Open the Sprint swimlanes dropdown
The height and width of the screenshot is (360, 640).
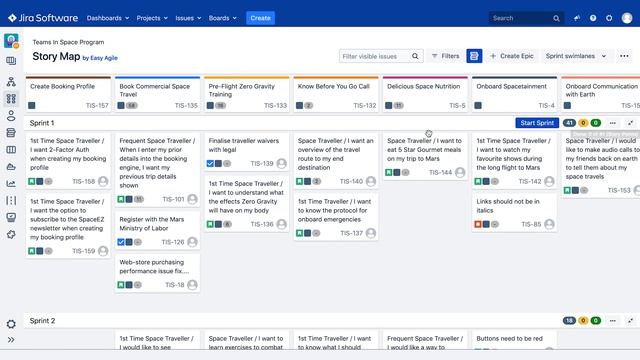(x=576, y=56)
